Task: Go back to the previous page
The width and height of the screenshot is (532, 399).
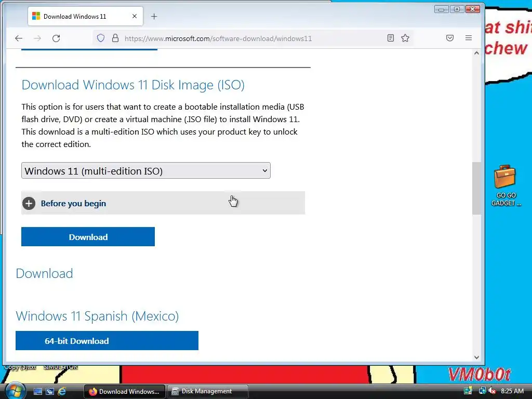Action: pos(19,38)
